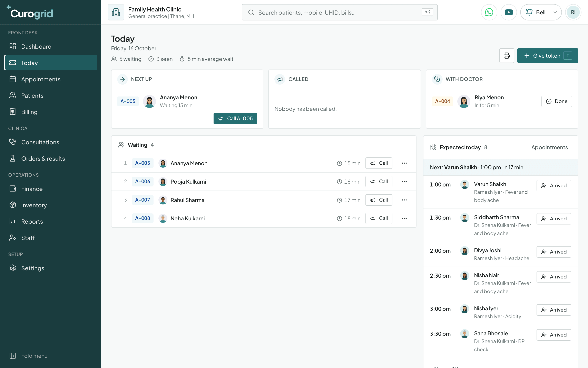Mark Nisha Nair as Arrived
Screen dimensions: 588x368
[x=554, y=277]
